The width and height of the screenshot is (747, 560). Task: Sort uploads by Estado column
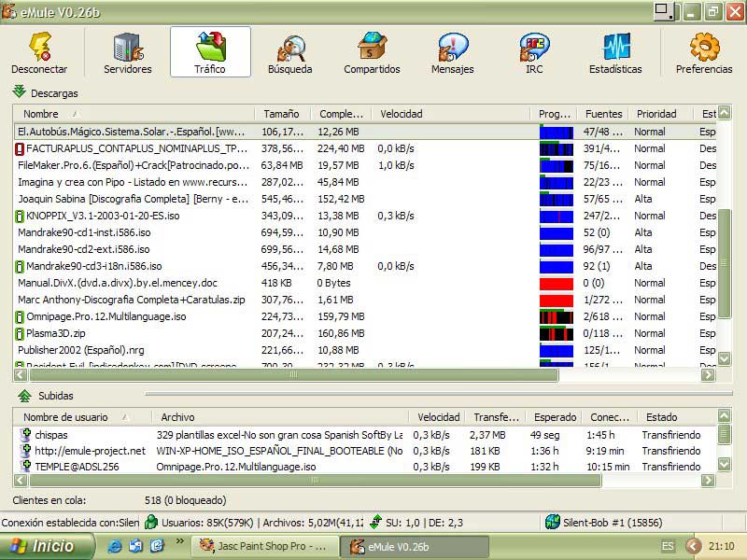point(678,417)
